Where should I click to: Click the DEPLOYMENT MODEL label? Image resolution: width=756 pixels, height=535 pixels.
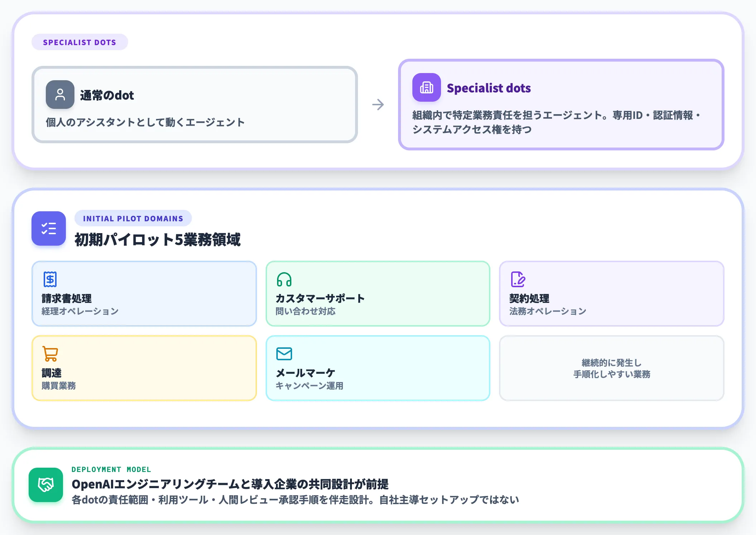[111, 469]
